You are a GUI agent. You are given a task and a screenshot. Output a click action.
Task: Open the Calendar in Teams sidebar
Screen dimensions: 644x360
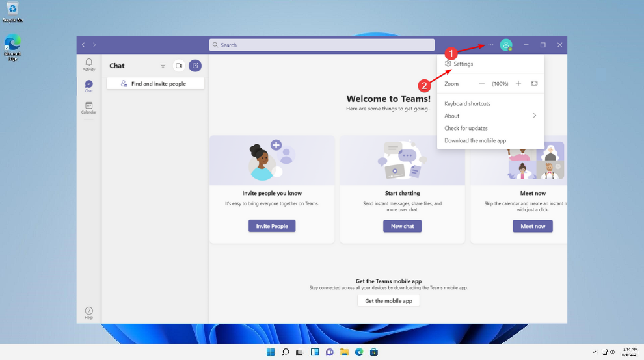click(x=88, y=108)
